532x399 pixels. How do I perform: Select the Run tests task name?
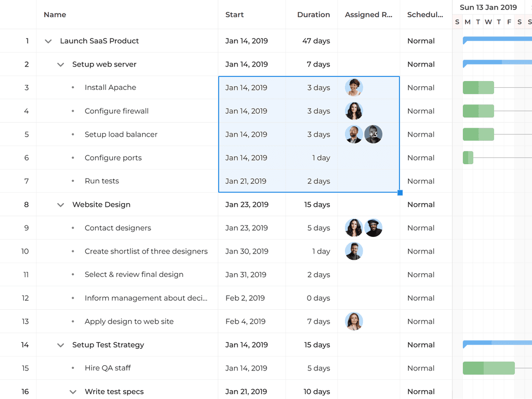(102, 181)
